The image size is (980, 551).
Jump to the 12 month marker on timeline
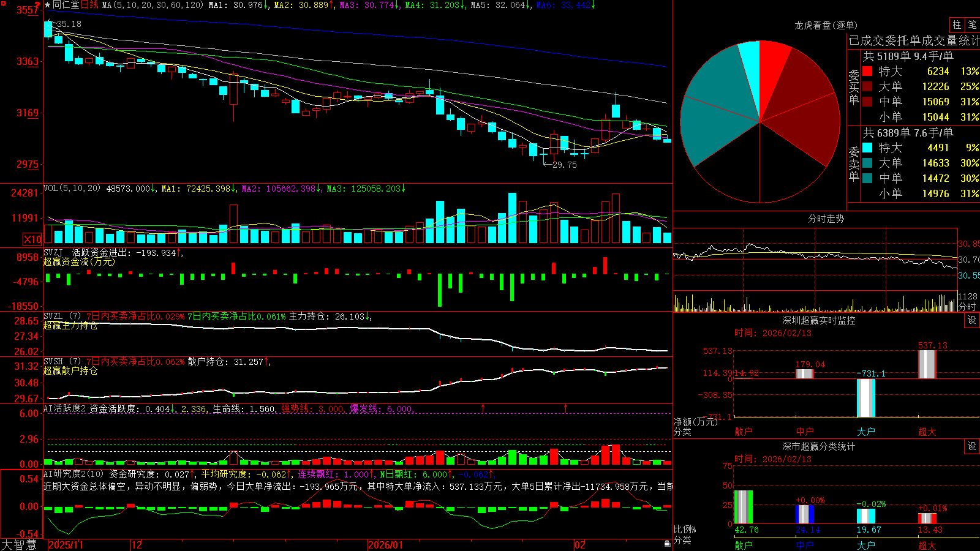click(137, 545)
